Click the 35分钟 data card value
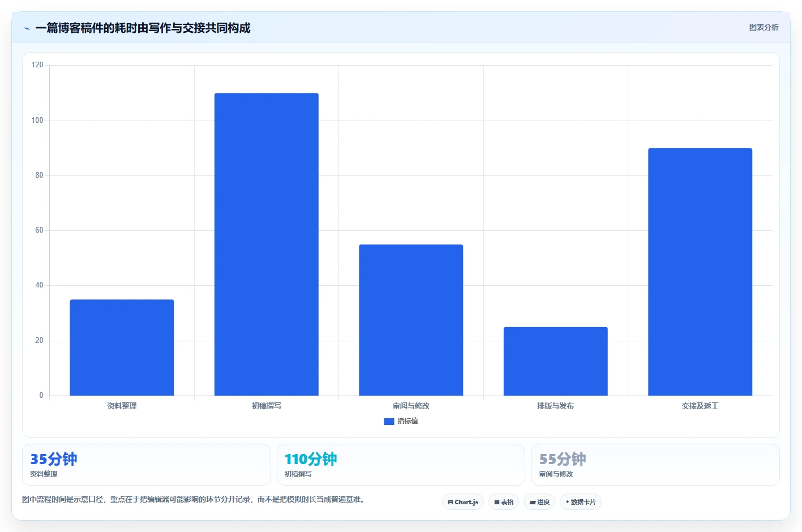This screenshot has width=802, height=532. pos(54,459)
